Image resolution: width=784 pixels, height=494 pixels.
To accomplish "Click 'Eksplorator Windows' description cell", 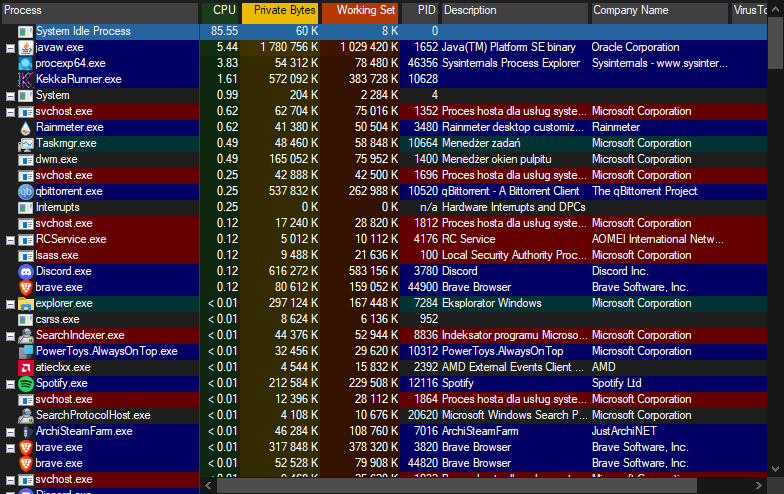I will tap(492, 303).
